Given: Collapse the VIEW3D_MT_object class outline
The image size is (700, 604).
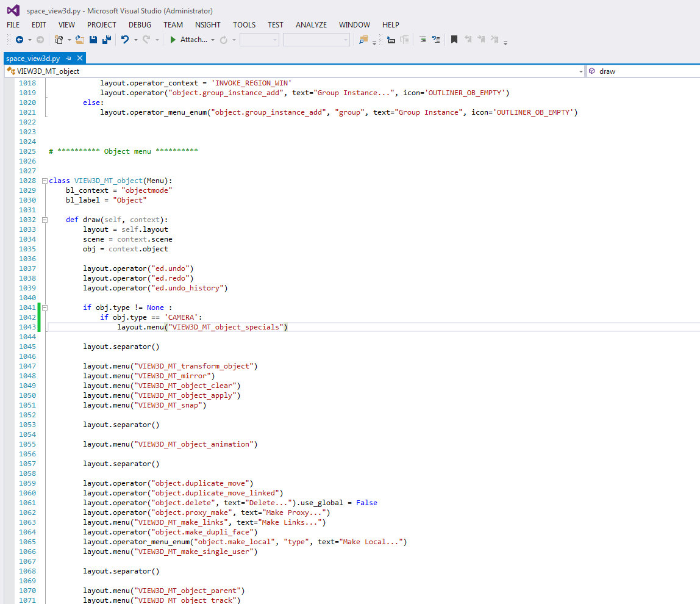Looking at the screenshot, I should click(x=45, y=181).
